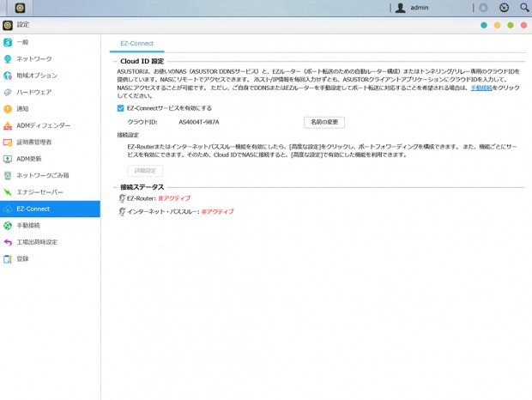Switch to the EZ-Connect tab
Image resolution: width=532 pixels, height=400 pixels.
136,44
